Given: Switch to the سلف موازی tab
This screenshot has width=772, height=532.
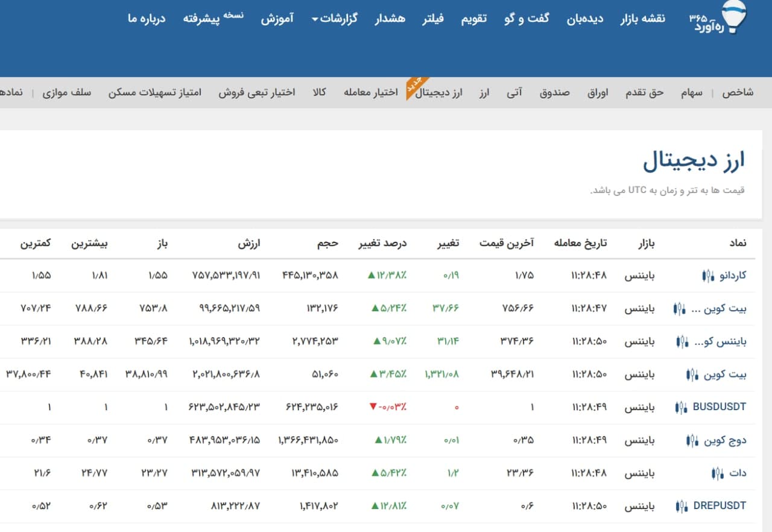Looking at the screenshot, I should click(66, 93).
